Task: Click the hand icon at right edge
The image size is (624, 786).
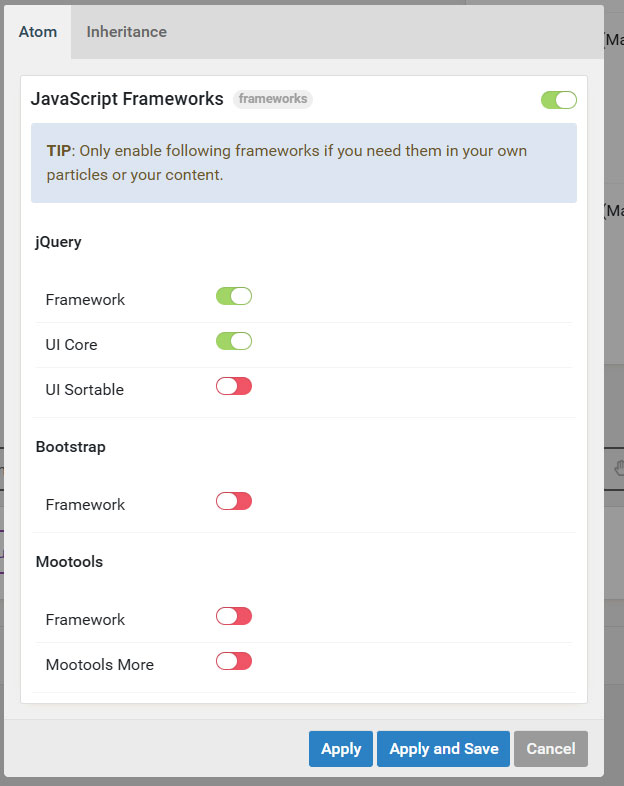Action: tap(619, 468)
